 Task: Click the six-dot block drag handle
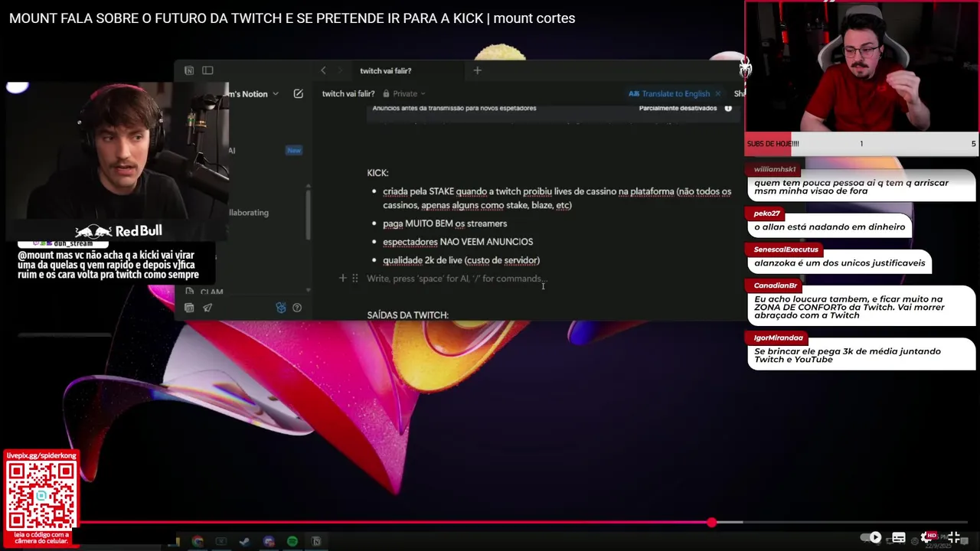click(354, 279)
